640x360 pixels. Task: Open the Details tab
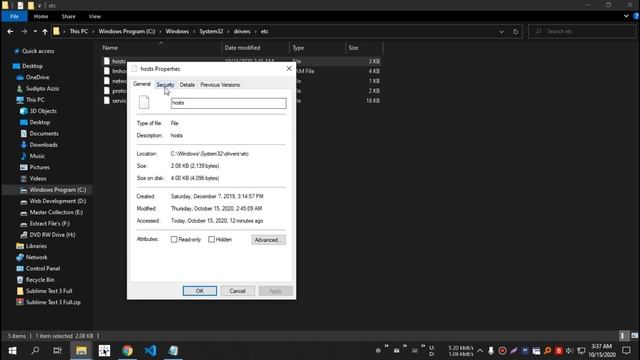click(187, 85)
